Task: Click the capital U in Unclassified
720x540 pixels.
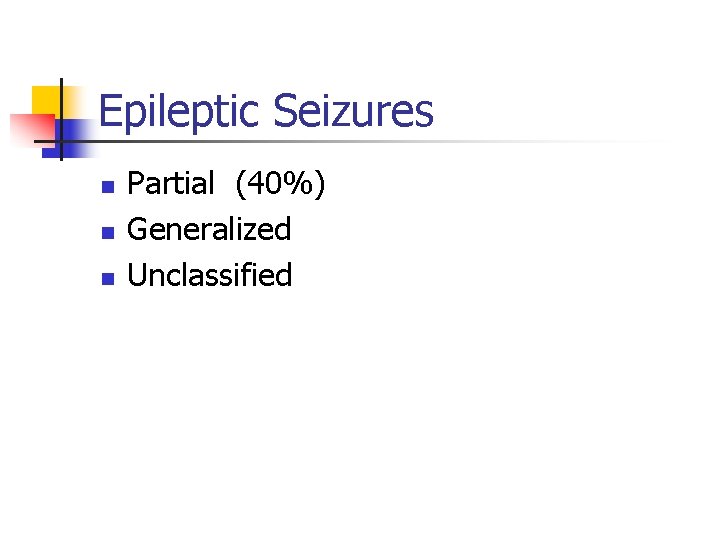Action: (x=138, y=275)
